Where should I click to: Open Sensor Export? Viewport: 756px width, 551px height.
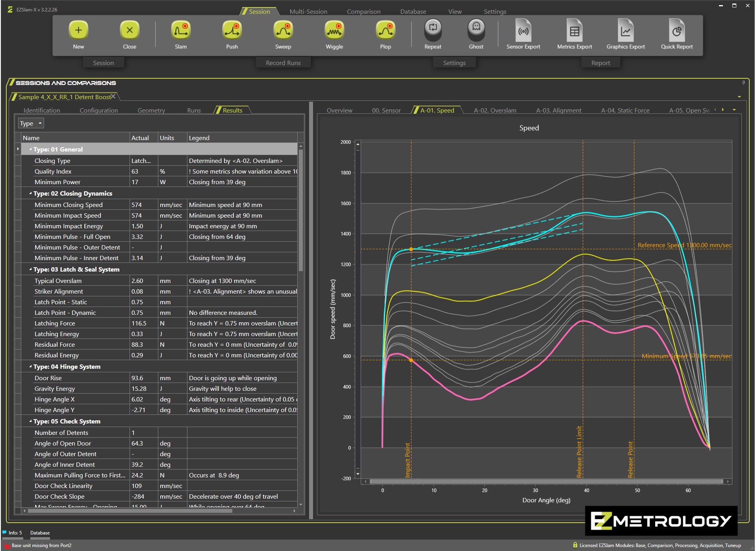(523, 31)
